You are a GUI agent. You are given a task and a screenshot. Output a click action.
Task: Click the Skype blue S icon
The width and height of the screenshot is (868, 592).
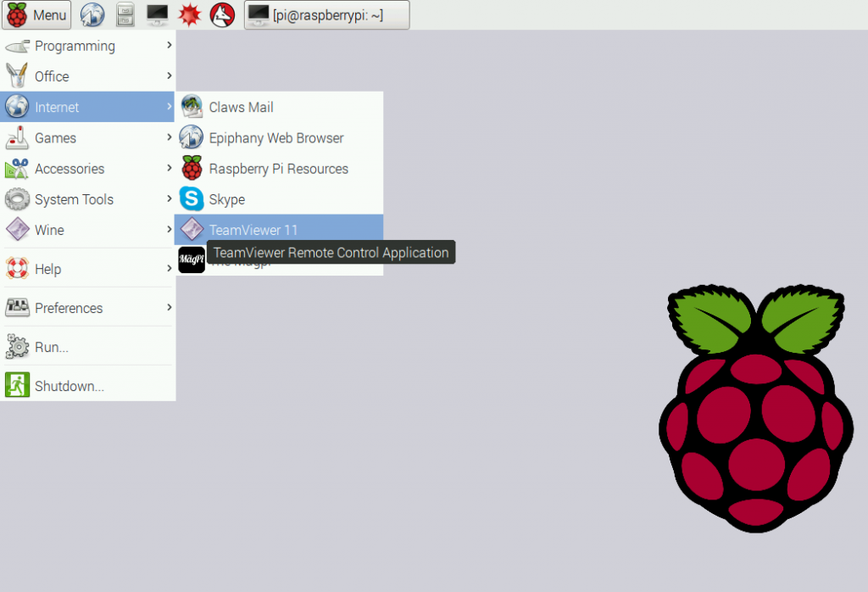pos(192,198)
